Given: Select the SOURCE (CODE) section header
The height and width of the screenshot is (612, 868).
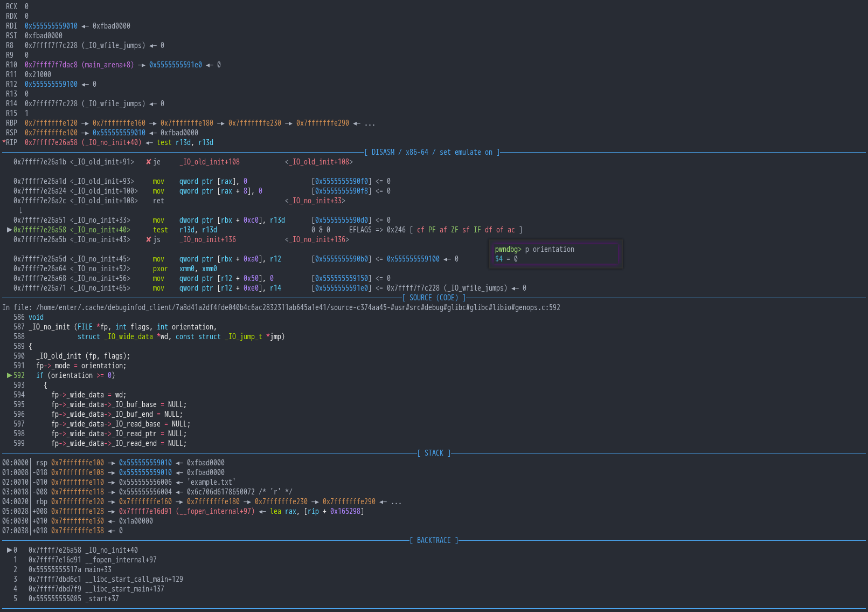Looking at the screenshot, I should [x=434, y=298].
